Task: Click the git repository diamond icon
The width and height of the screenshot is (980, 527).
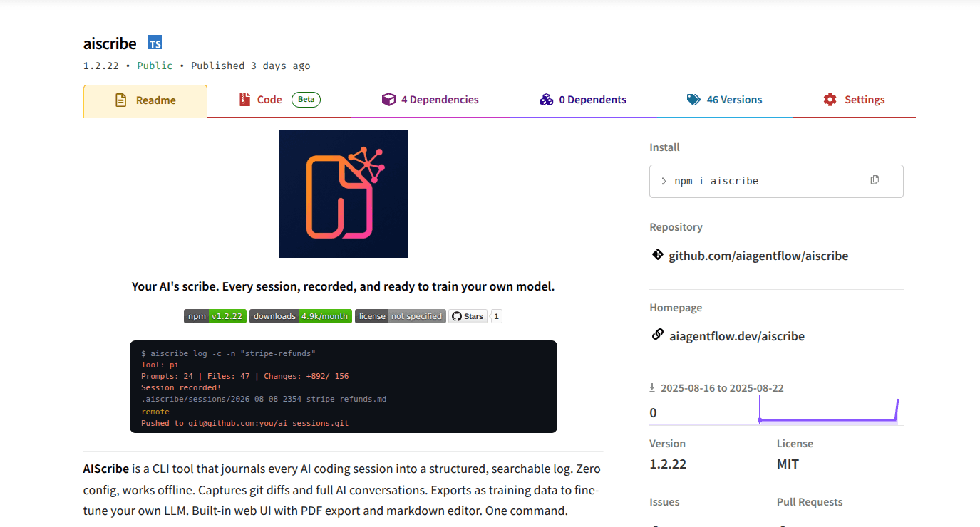Action: 657,254
